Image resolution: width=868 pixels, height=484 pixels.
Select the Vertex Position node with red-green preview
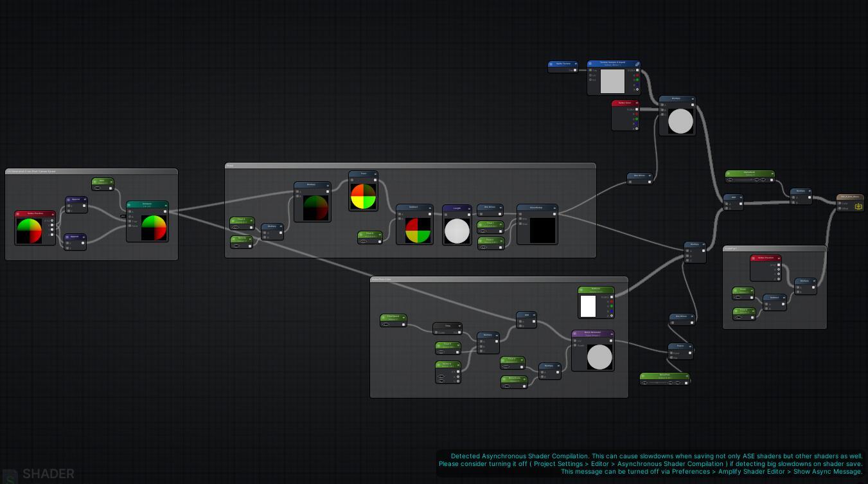coord(35,228)
